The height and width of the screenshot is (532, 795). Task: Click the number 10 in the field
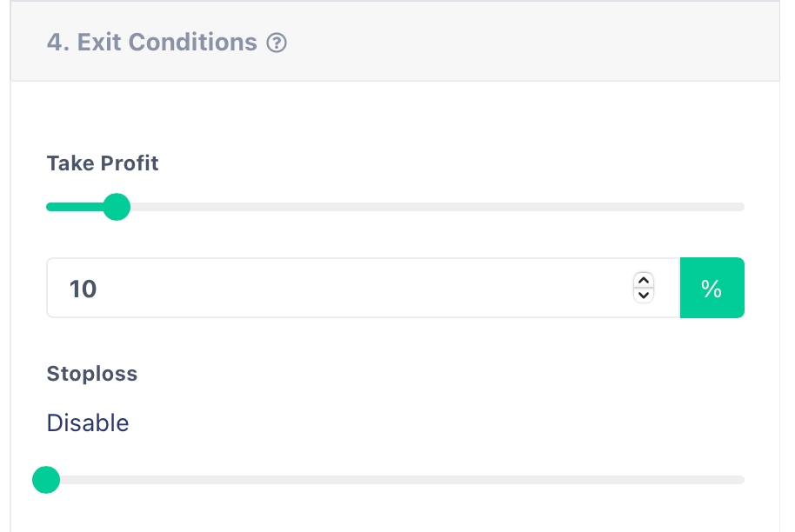tap(83, 289)
